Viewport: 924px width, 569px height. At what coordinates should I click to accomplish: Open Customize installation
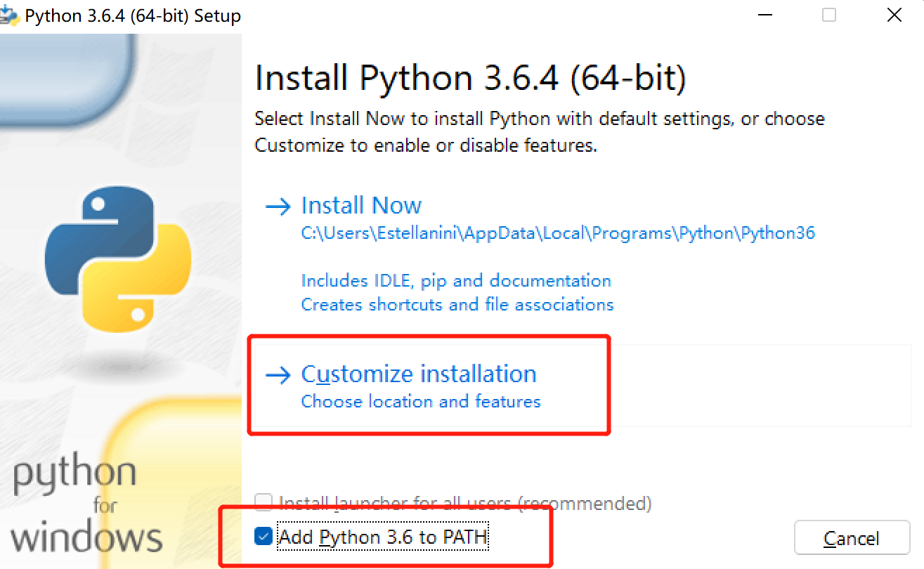419,374
